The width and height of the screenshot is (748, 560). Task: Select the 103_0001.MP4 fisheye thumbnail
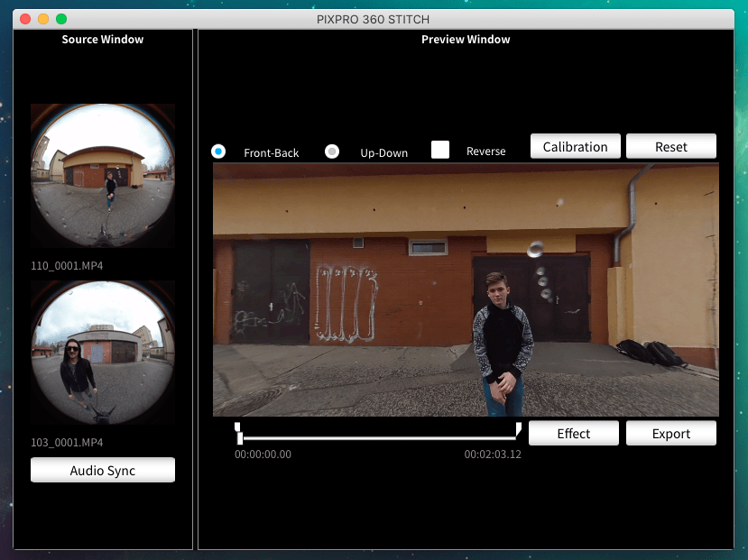pyautogui.click(x=103, y=353)
